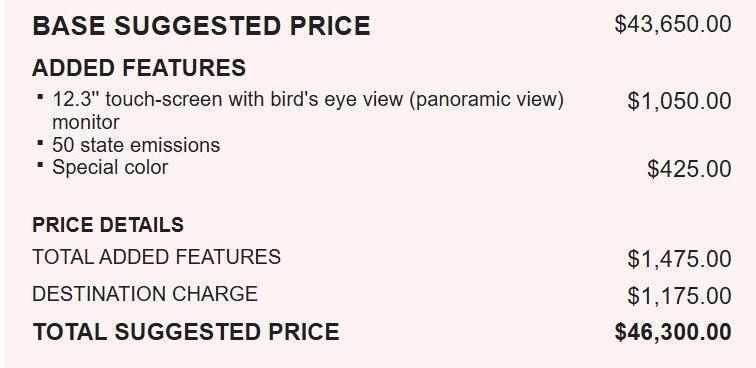The height and width of the screenshot is (368, 756).
Task: Click the 50 state emissions item
Action: (136, 145)
